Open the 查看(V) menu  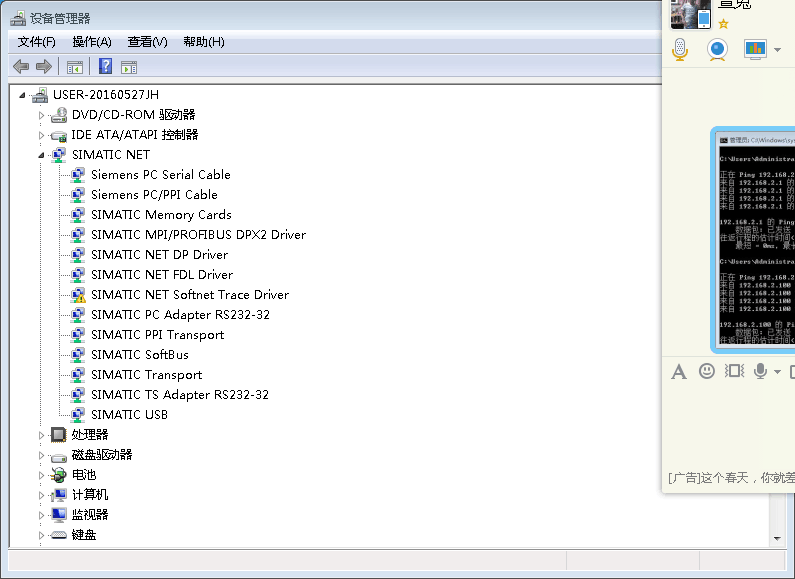point(148,42)
